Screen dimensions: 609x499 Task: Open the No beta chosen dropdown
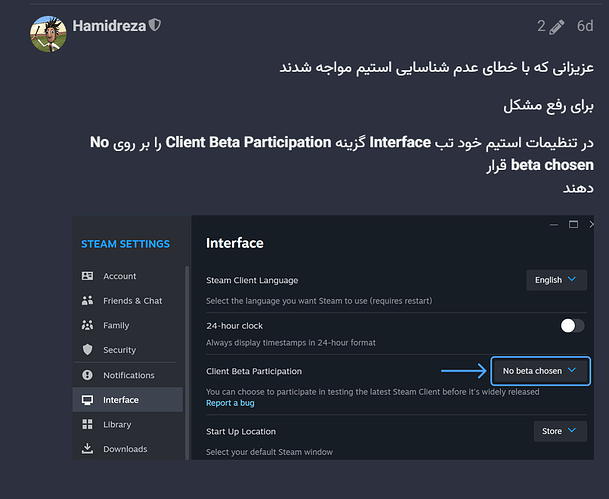tap(541, 371)
